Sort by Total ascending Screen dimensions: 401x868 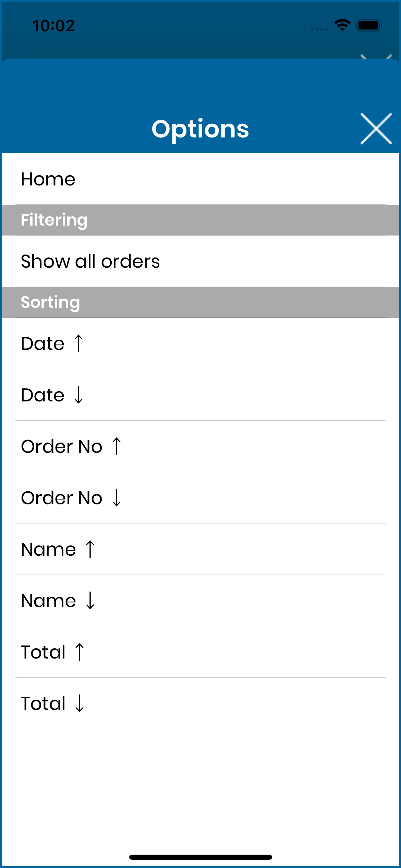[x=200, y=652]
